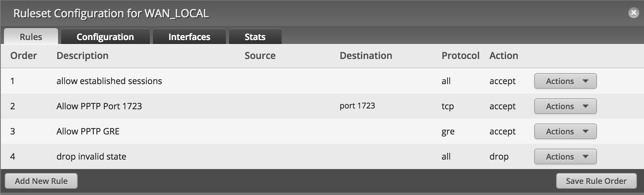The width and height of the screenshot is (644, 195).
Task: Click the port 1723 destination cell
Action: (x=357, y=106)
